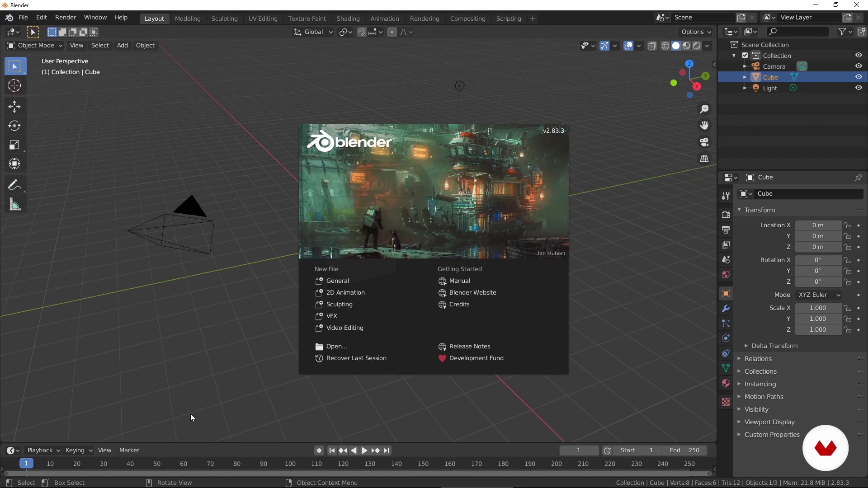Hide the Collection via eye icon
Screen dimensions: 868x488
(x=859, y=56)
